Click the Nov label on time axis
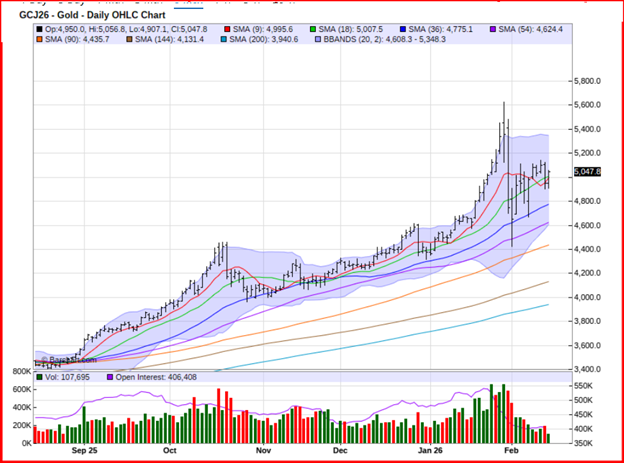 click(262, 451)
